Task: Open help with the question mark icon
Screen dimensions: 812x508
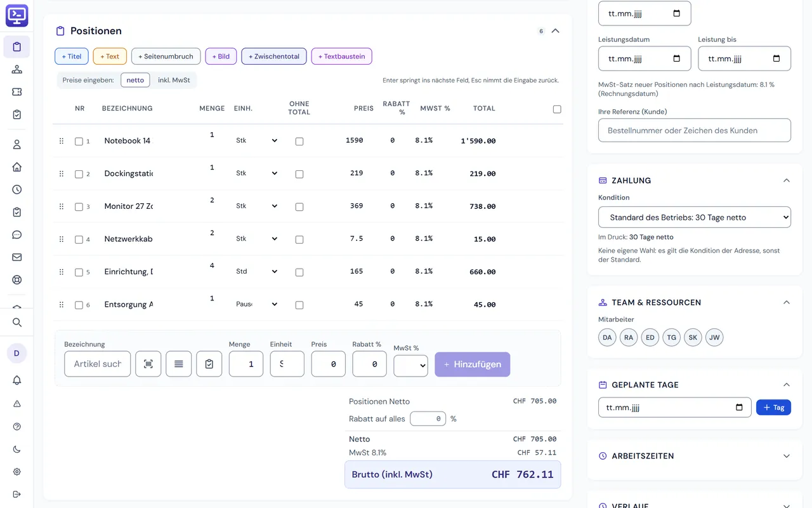Action: pyautogui.click(x=17, y=427)
